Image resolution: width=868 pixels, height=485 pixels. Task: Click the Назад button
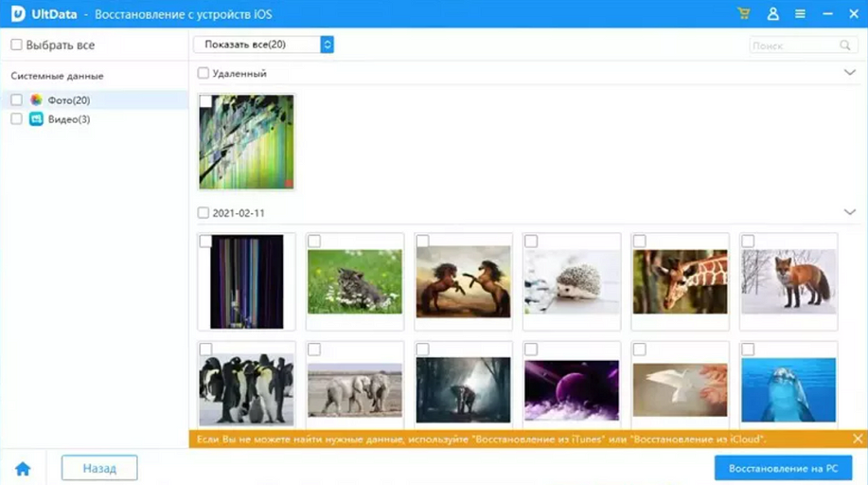[x=99, y=468]
